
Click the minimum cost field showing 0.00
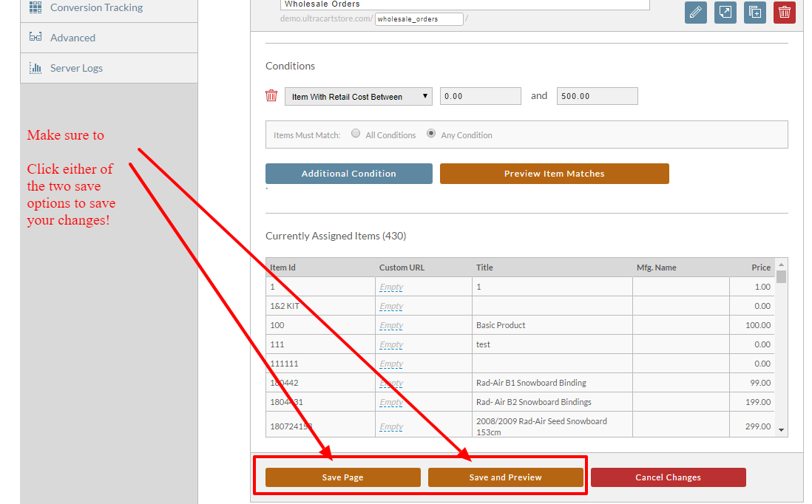pyautogui.click(x=481, y=96)
